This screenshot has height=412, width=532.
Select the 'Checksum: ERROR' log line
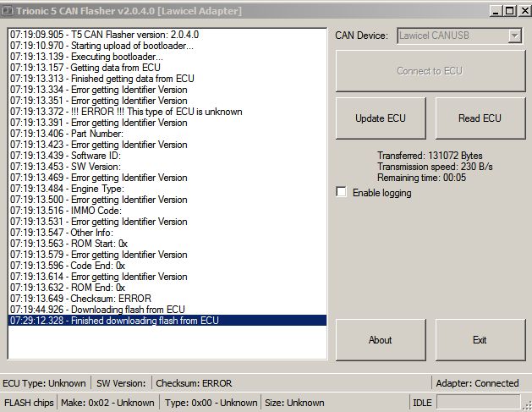pos(167,299)
